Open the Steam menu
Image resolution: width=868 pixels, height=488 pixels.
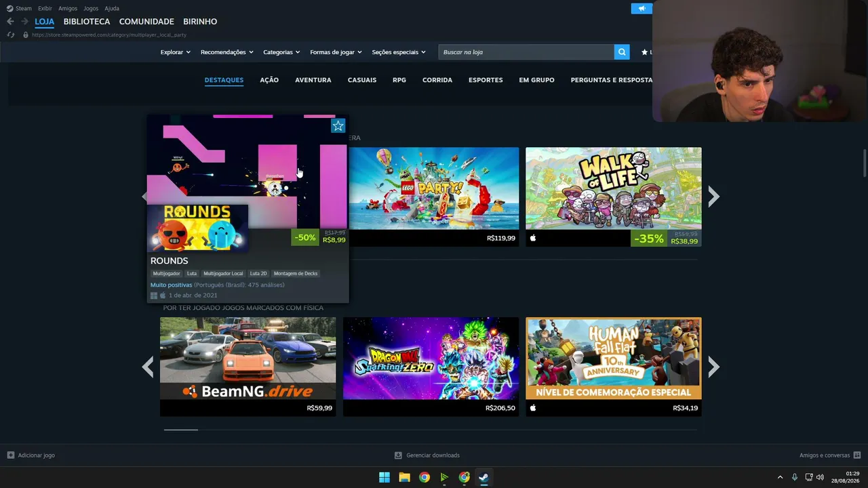[x=24, y=8]
